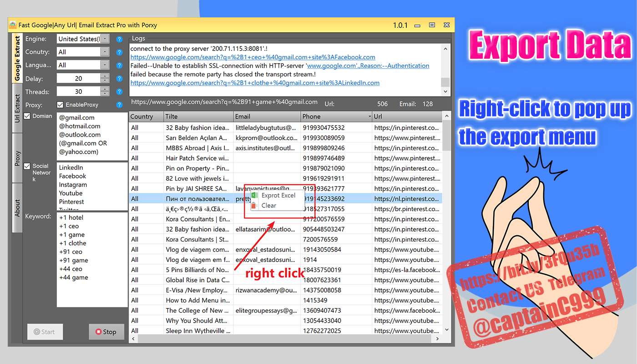Open the Conutry dropdown
This screenshot has width=637, height=364.
pos(106,52)
